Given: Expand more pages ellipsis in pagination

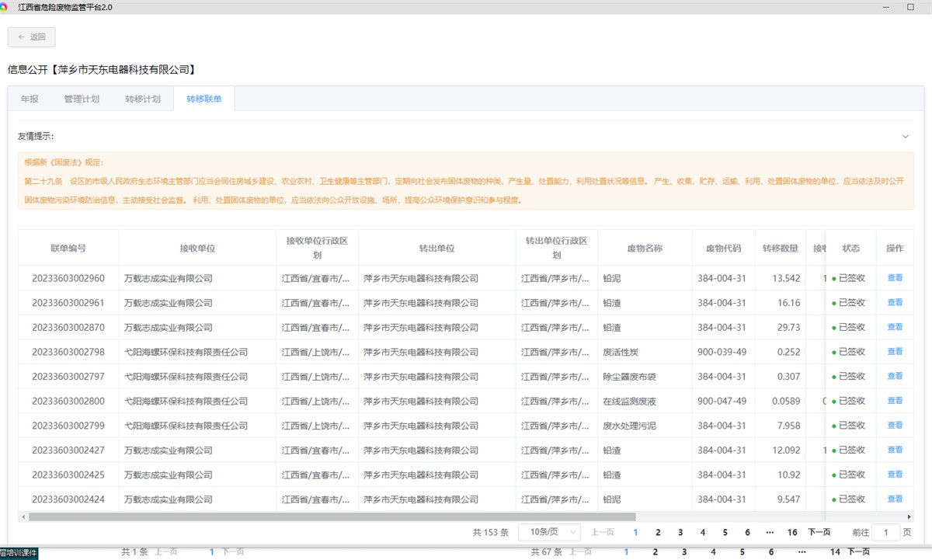Looking at the screenshot, I should coord(770,532).
